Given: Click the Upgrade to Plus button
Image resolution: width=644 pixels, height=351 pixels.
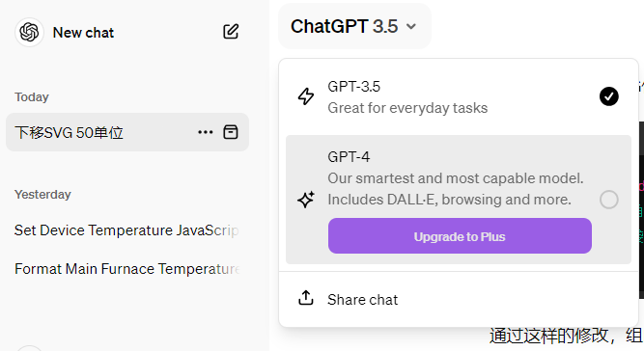Looking at the screenshot, I should point(460,236).
